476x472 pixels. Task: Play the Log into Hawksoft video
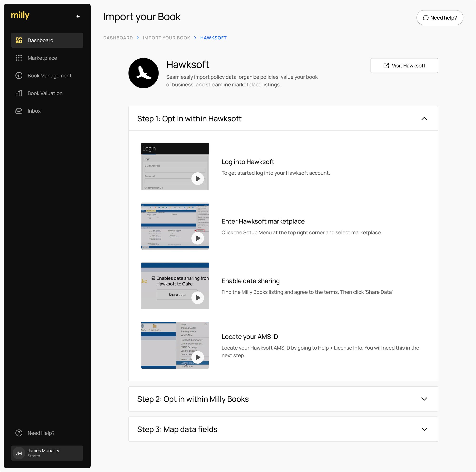click(x=198, y=178)
